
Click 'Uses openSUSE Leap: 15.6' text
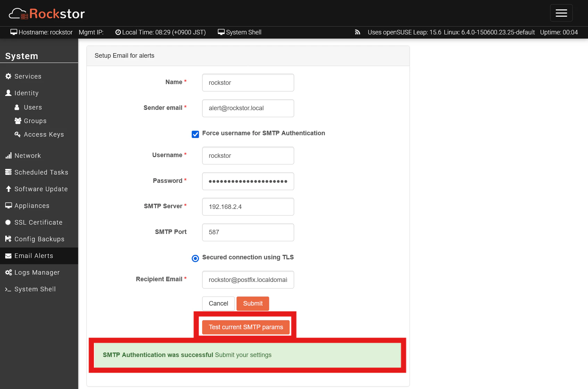point(404,32)
